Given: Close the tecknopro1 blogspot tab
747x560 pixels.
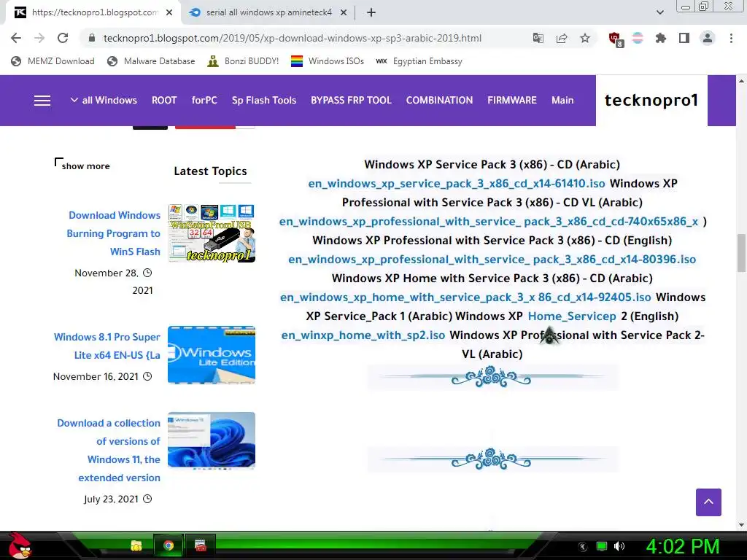Looking at the screenshot, I should pos(169,13).
